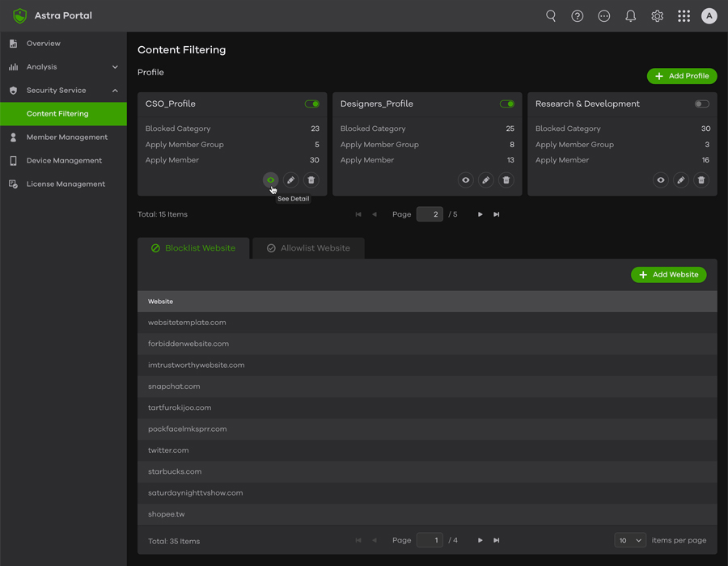Click the Add Profile button

(682, 76)
